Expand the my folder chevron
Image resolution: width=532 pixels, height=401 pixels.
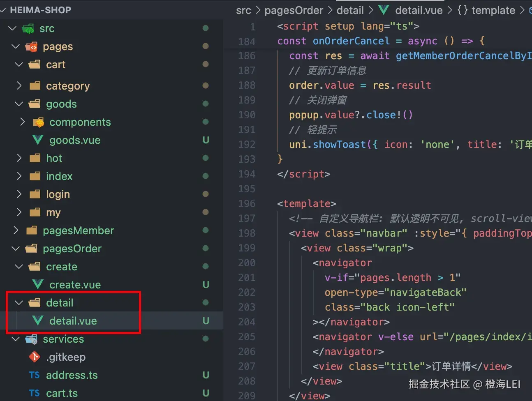(19, 212)
